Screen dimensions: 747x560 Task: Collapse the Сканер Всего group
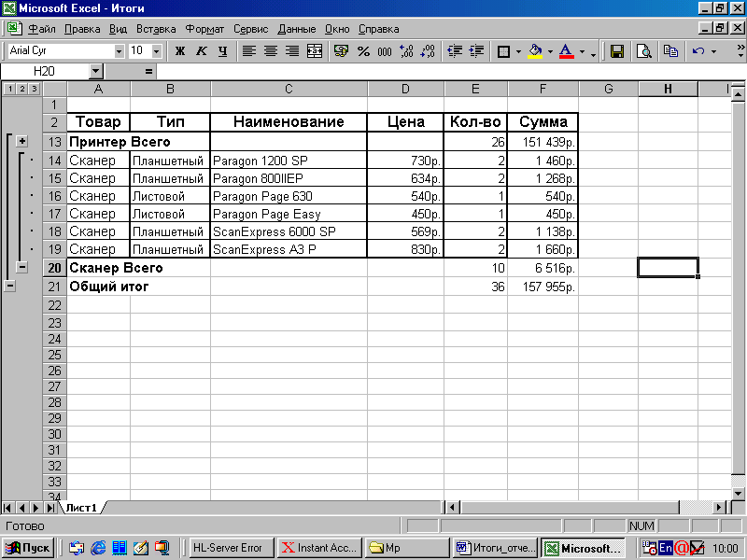pos(21,267)
